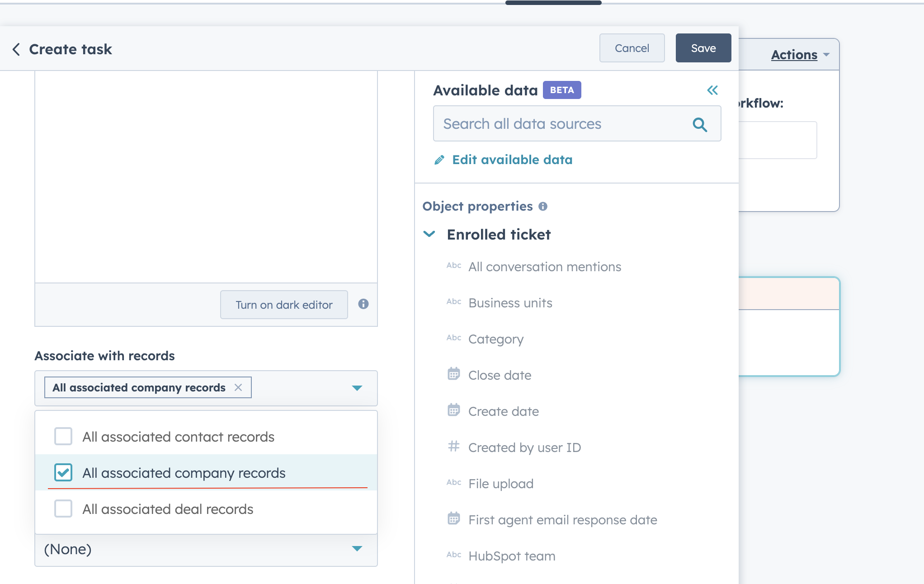Check All associated contact records
This screenshot has width=924, height=584.
[63, 436]
